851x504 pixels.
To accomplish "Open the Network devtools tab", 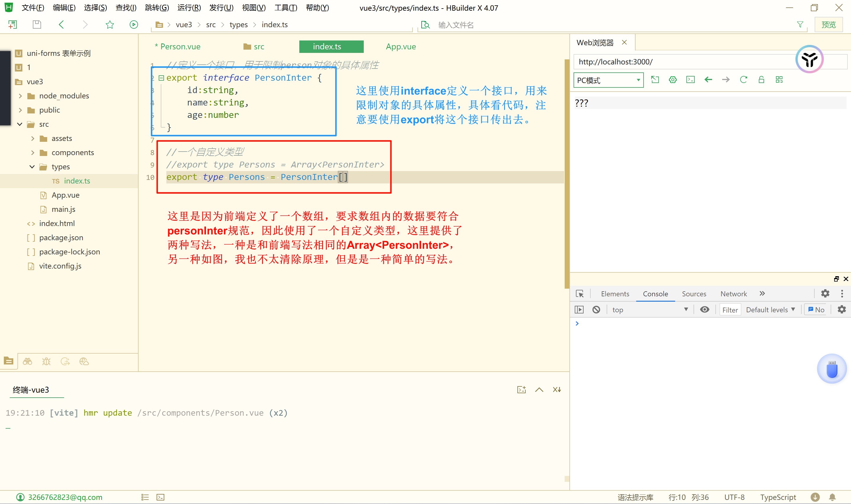I will click(733, 294).
